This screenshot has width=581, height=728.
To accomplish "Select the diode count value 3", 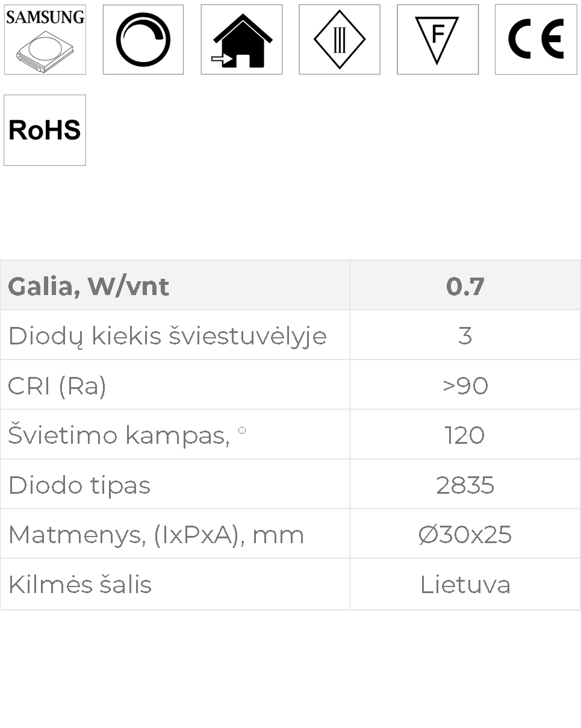I will point(465,335).
